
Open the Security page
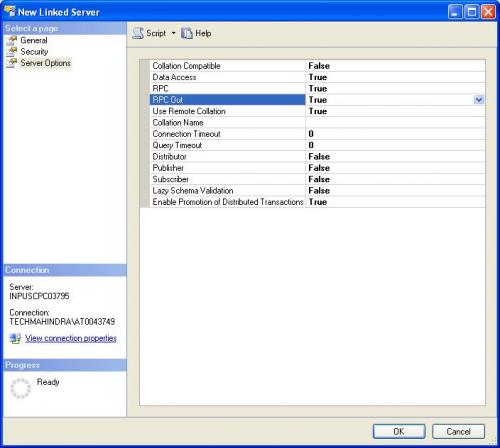tap(34, 52)
